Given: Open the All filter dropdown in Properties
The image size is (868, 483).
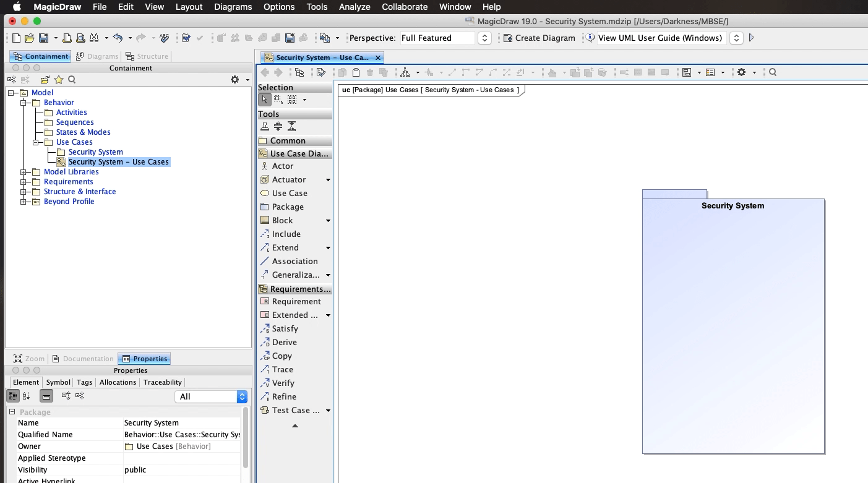Looking at the screenshot, I should point(211,396).
